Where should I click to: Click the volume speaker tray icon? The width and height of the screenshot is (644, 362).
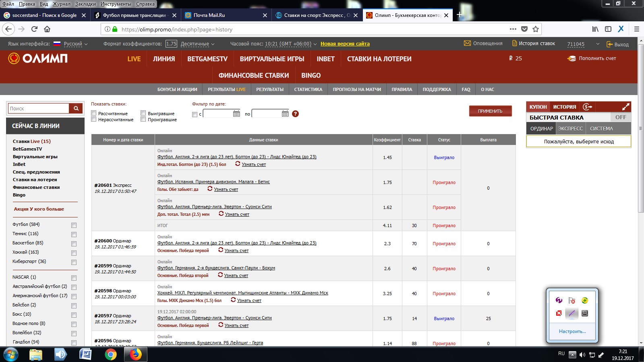click(x=582, y=355)
